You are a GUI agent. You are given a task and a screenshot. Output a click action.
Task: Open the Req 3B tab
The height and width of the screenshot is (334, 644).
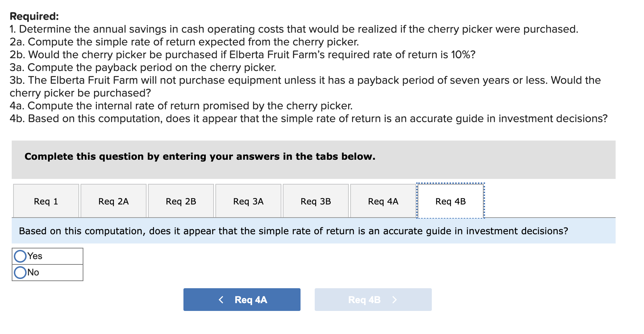click(x=315, y=201)
